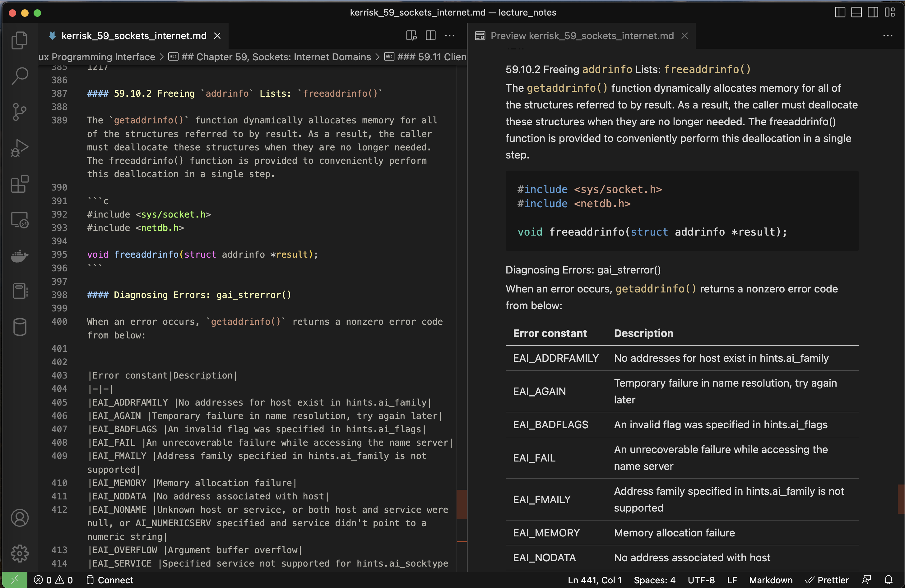Open Remote Explorer view
This screenshot has height=588, width=905.
pos(19,220)
